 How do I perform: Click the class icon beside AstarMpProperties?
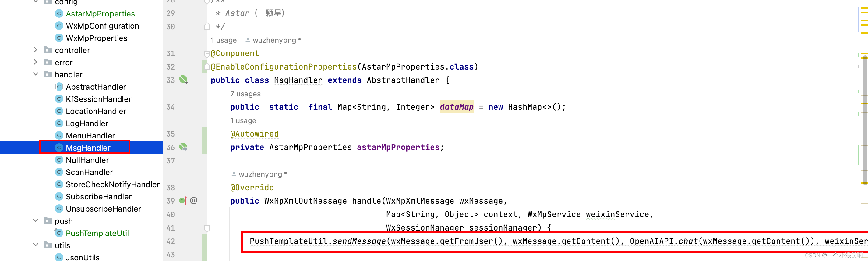pyautogui.click(x=59, y=13)
